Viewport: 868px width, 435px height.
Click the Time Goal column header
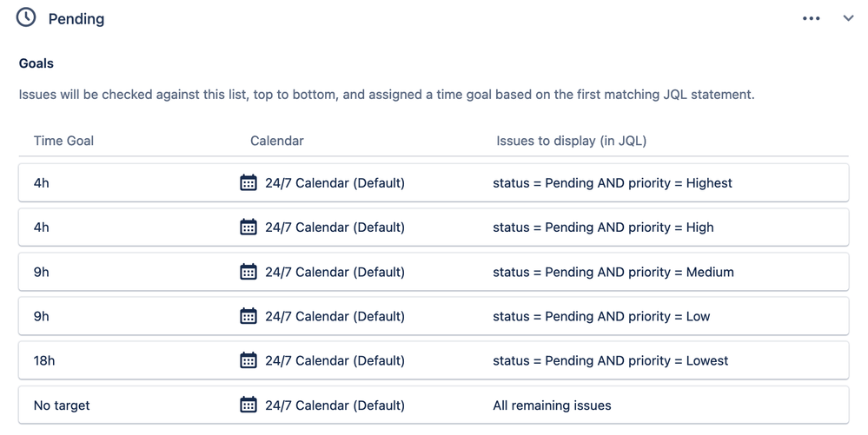[63, 141]
